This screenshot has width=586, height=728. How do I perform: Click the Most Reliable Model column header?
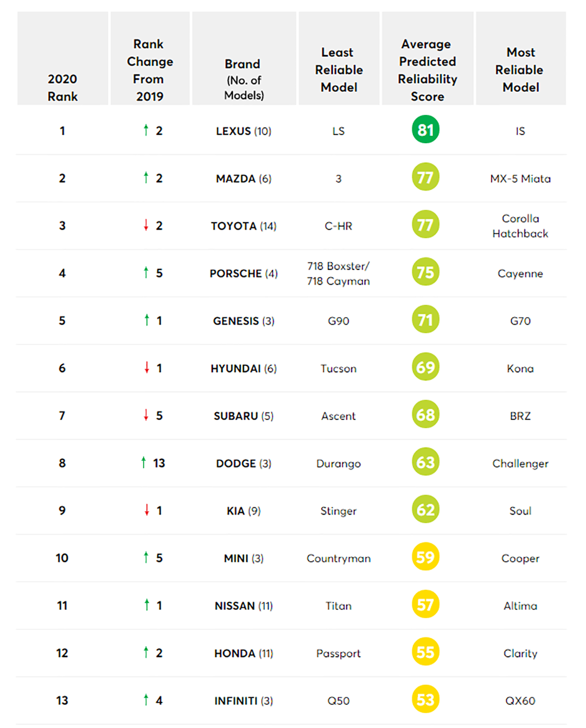(x=520, y=69)
